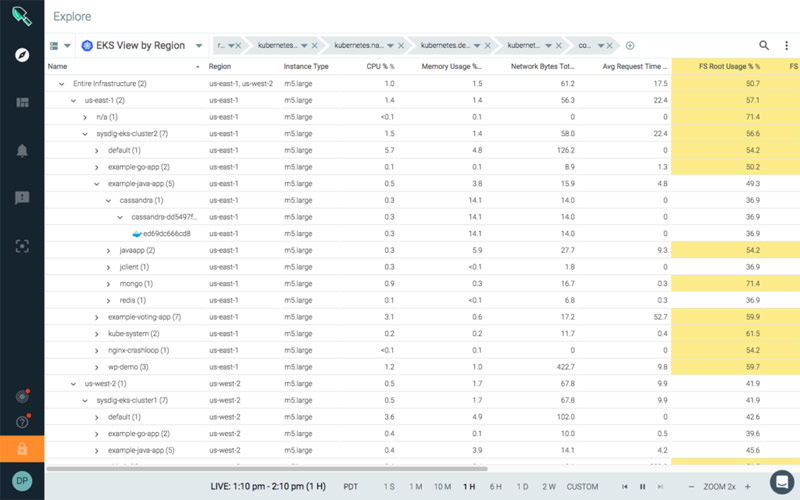
Task: Open Events message icon in sidebar
Action: click(x=22, y=198)
